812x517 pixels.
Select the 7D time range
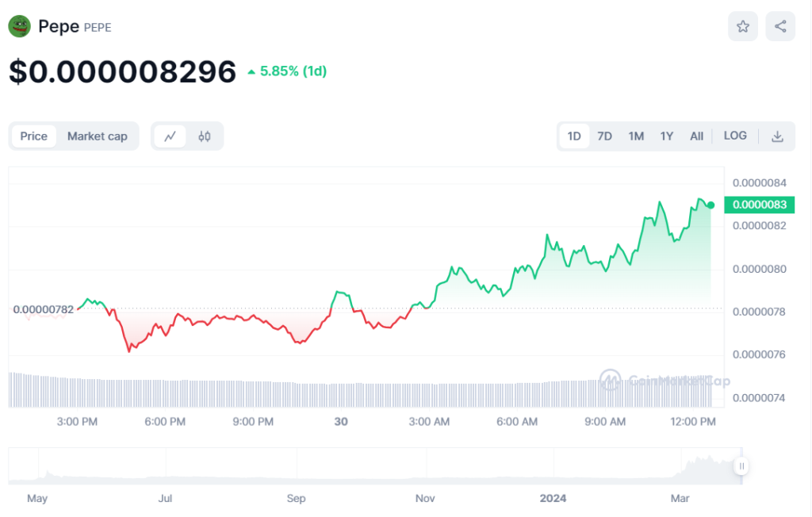(604, 136)
